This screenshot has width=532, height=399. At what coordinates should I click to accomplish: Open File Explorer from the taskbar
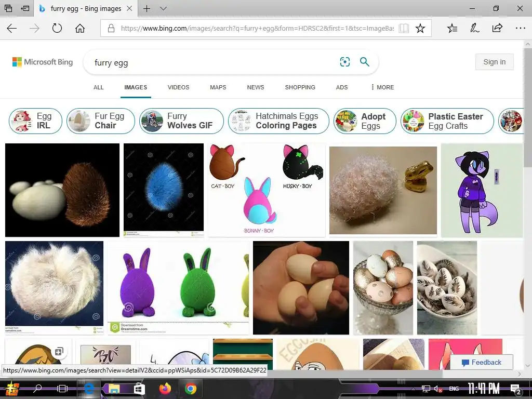(114, 389)
